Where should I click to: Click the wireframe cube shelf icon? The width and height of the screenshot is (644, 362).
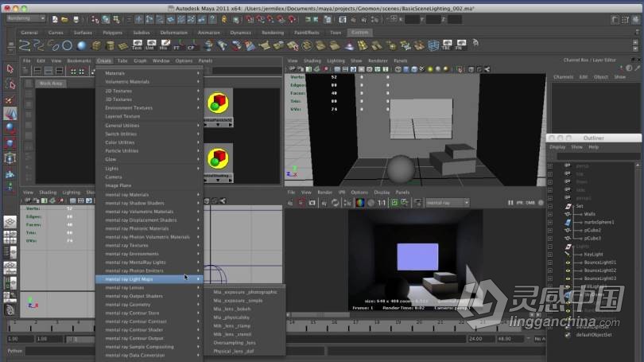click(x=433, y=45)
